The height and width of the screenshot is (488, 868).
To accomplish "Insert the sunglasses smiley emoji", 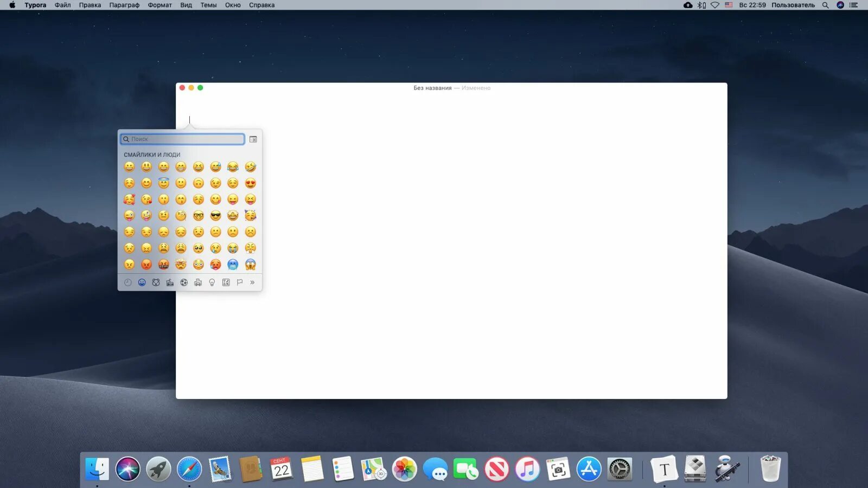I will (x=215, y=216).
